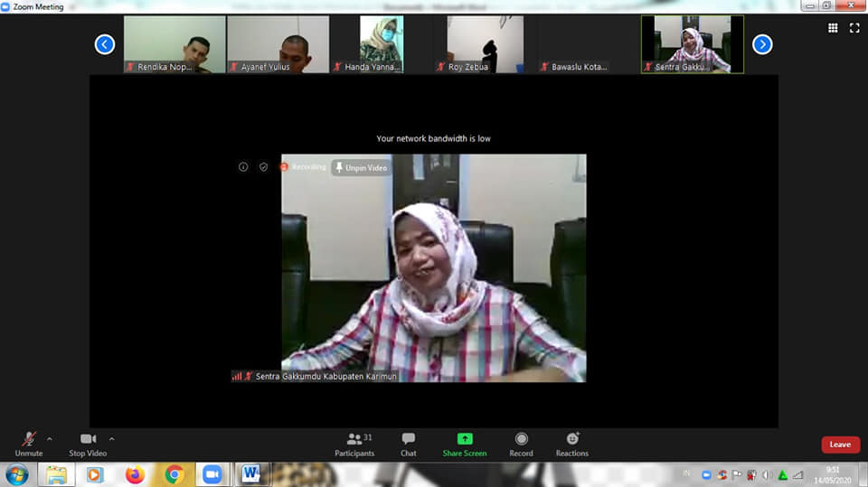Switch to Zoom taskbar icon
Viewport: 868px width, 487px height.
tap(212, 475)
